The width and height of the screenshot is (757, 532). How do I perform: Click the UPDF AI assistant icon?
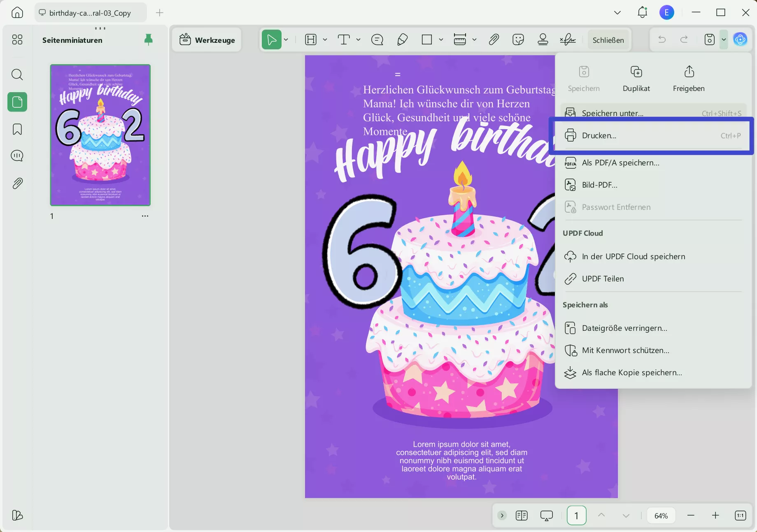click(x=740, y=39)
